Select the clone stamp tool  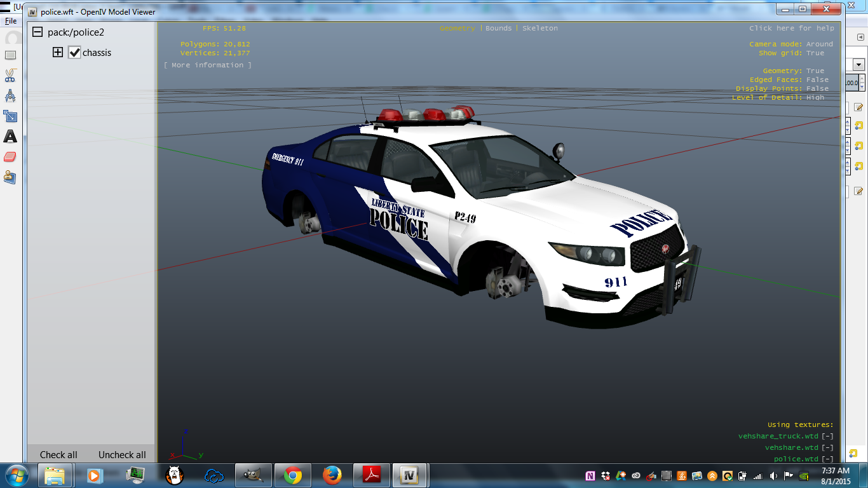(10, 177)
